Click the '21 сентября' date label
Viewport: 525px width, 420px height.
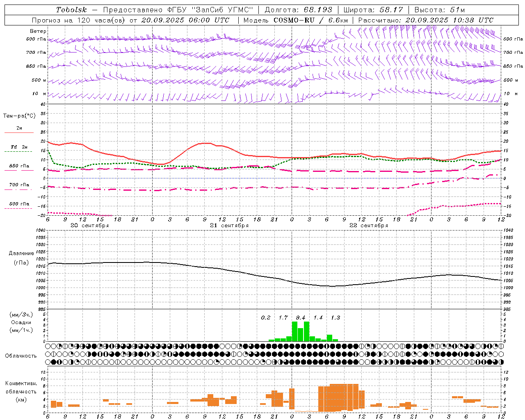229,226
